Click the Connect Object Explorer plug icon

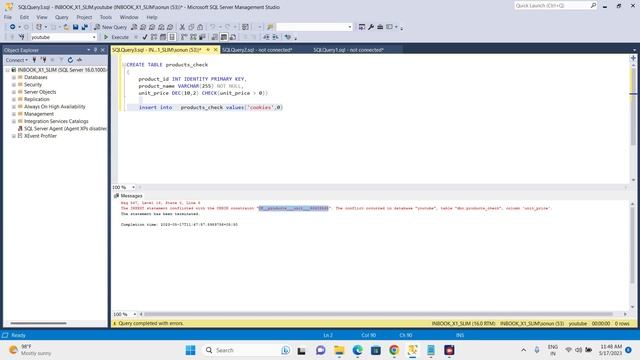point(34,60)
